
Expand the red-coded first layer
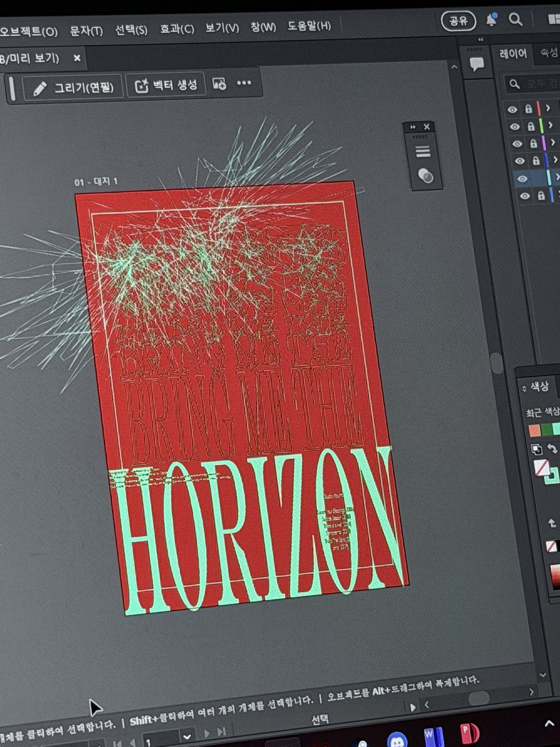547,108
